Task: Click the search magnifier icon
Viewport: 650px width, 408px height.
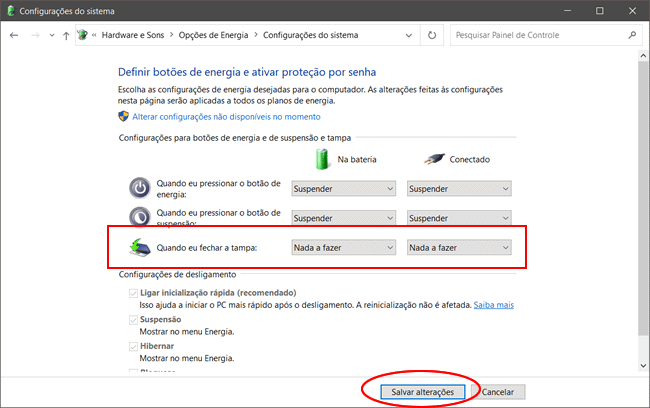Action: (633, 35)
